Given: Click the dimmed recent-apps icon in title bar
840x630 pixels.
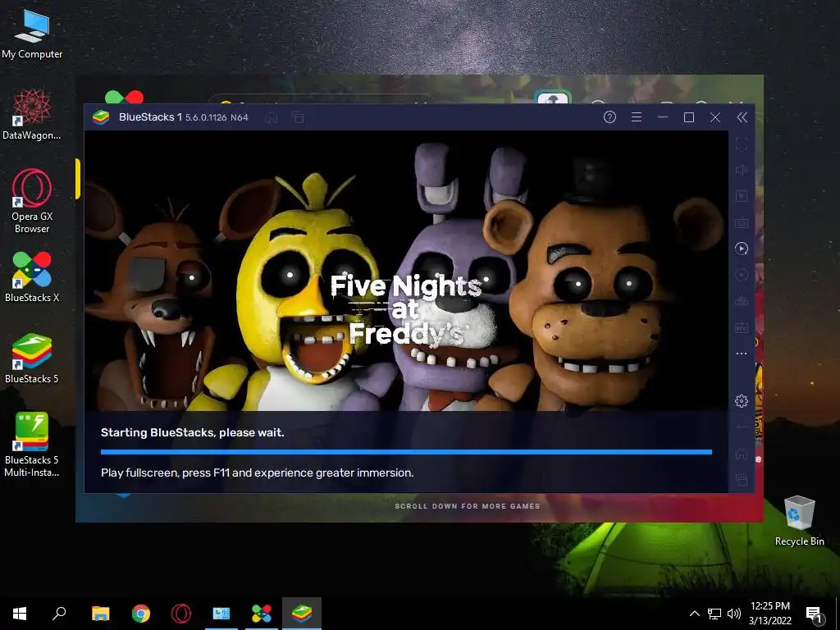Looking at the screenshot, I should click(x=298, y=117).
